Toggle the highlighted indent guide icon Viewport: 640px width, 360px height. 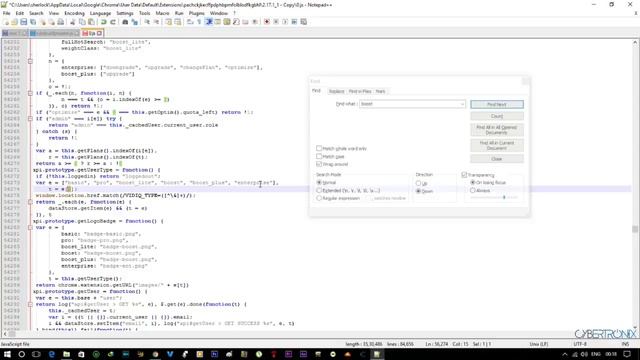209,22
